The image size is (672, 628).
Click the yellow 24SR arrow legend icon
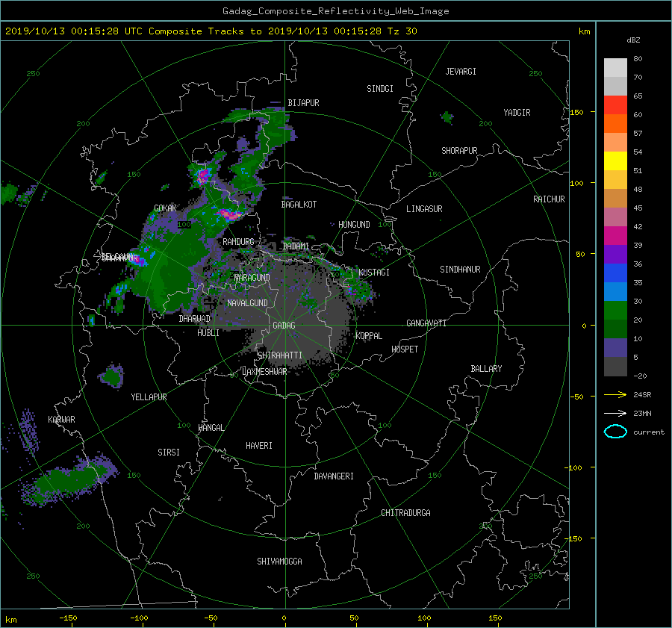[x=615, y=394]
